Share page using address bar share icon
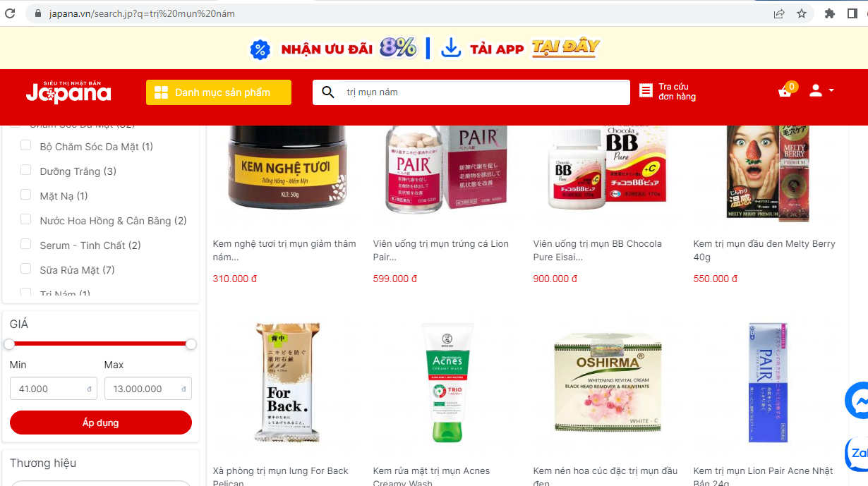The width and height of the screenshot is (868, 486). (x=779, y=13)
